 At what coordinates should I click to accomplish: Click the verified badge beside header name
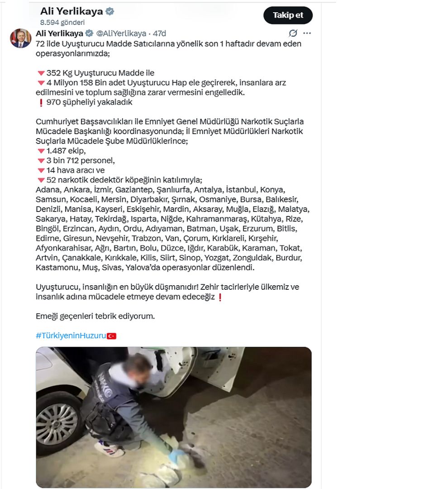(x=110, y=11)
